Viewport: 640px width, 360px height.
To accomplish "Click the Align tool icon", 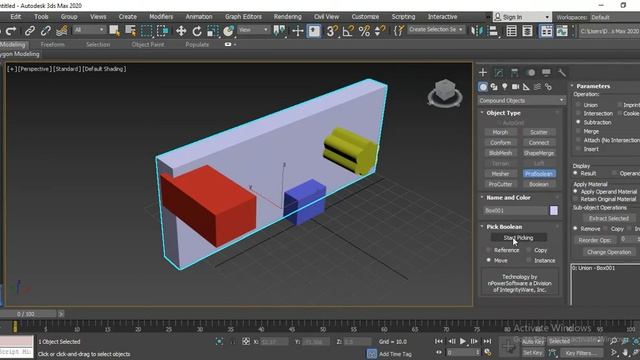I will tap(493, 31).
